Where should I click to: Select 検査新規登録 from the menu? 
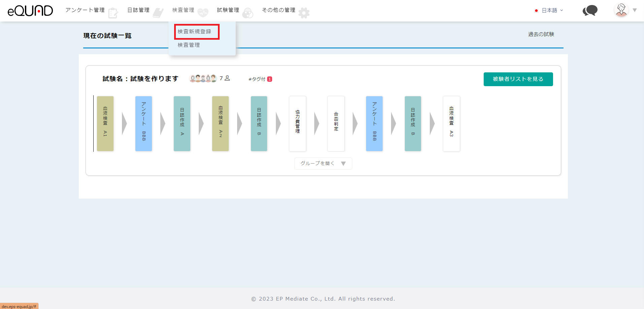[195, 32]
